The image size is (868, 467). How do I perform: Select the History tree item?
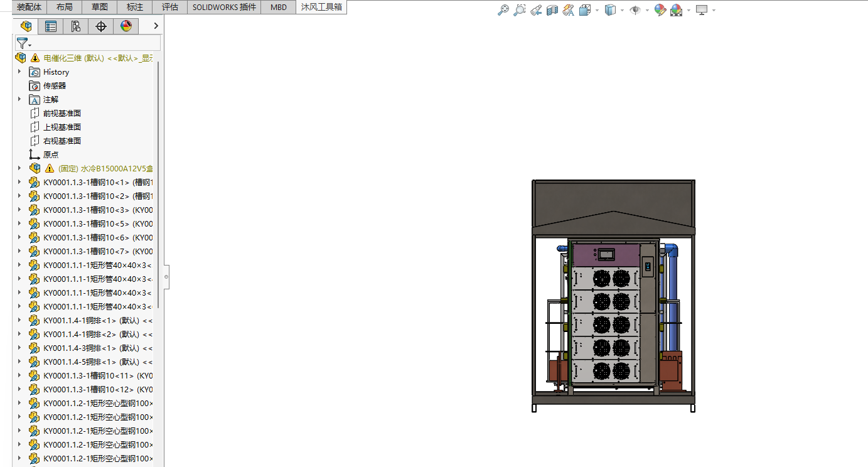tap(56, 72)
